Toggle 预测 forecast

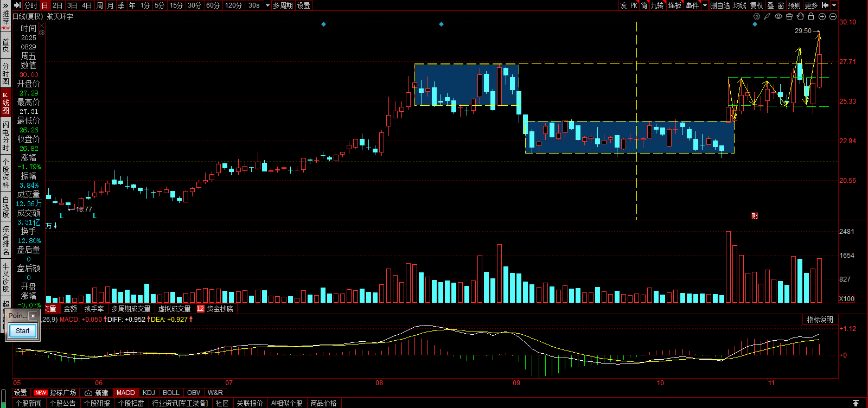(x=794, y=5)
